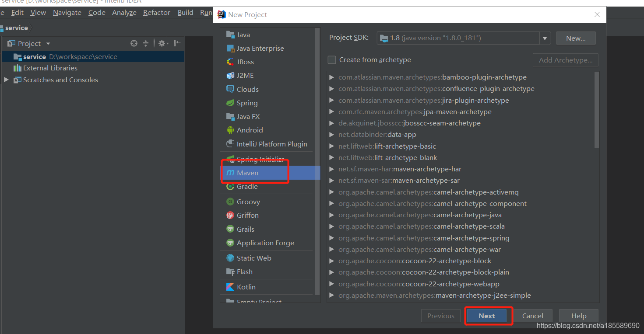The width and height of the screenshot is (644, 334).
Task: Pick the Groovy icon entry
Action: click(230, 202)
